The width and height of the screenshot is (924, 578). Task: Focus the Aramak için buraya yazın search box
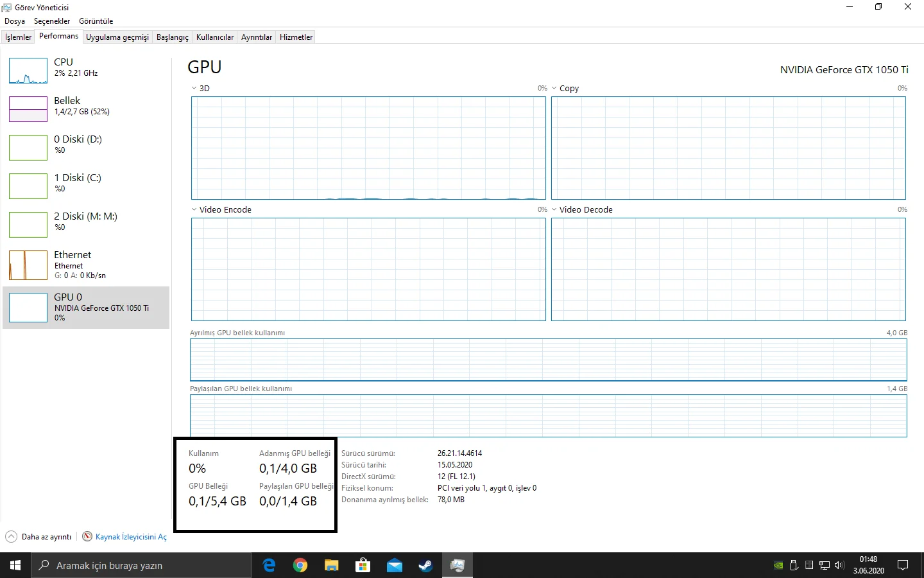141,565
